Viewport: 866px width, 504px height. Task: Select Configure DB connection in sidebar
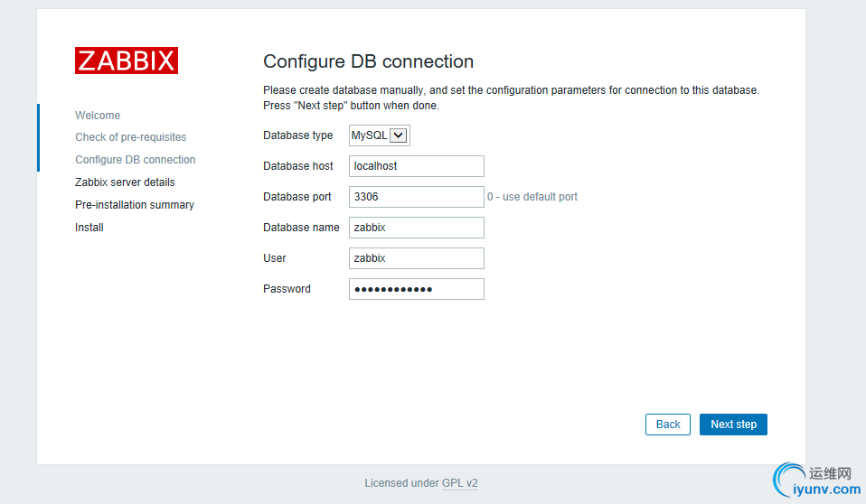136,160
